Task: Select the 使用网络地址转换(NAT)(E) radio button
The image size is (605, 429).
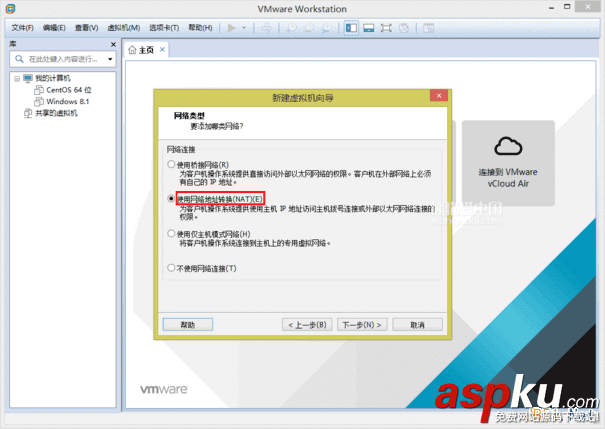Action: click(171, 199)
